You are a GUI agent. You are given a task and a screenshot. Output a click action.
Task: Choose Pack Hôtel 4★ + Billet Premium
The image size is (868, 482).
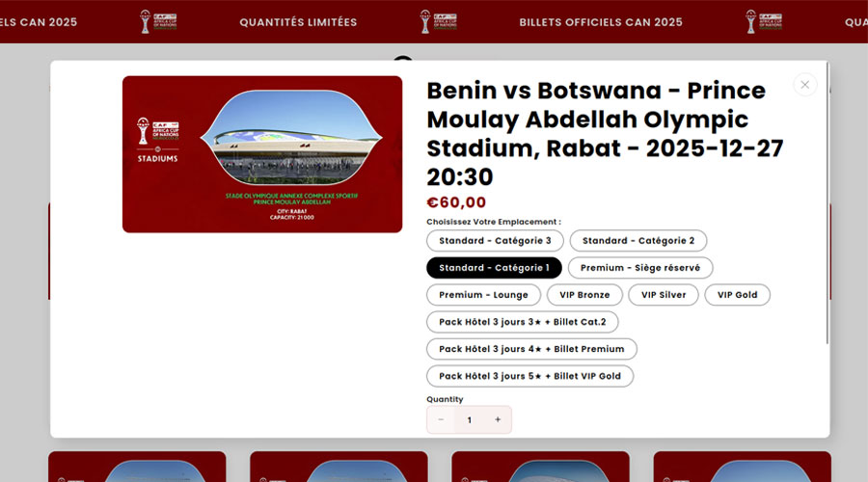click(x=531, y=349)
